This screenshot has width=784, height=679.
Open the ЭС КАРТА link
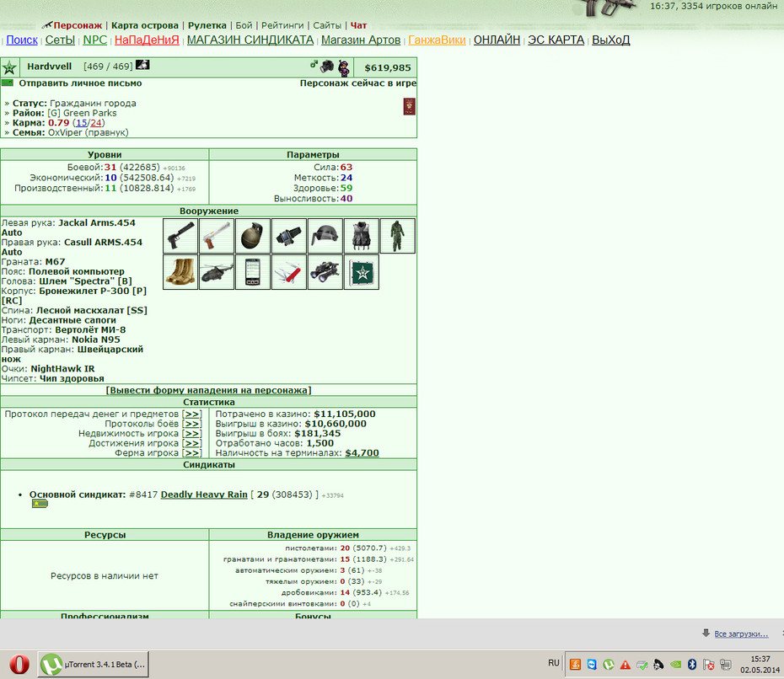tap(556, 40)
